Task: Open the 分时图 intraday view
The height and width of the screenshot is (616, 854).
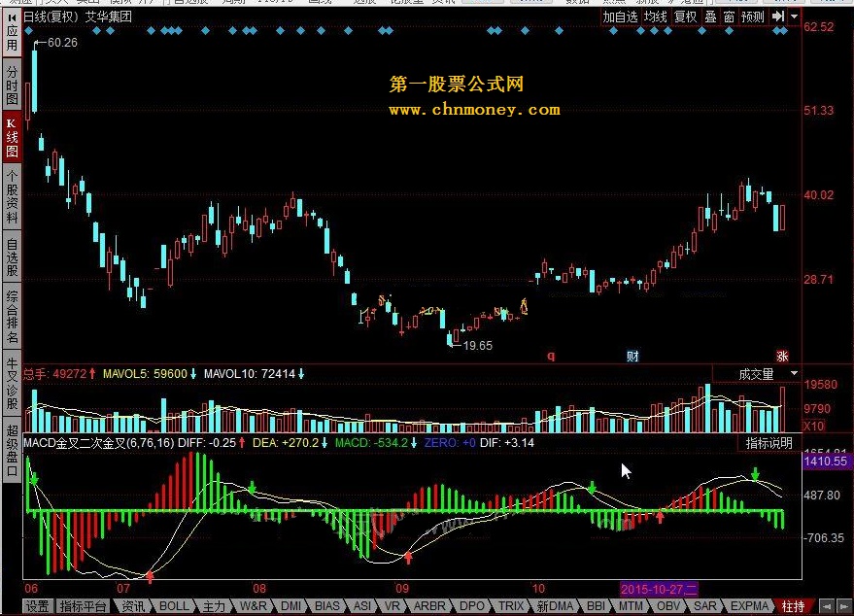Action: (x=12, y=86)
